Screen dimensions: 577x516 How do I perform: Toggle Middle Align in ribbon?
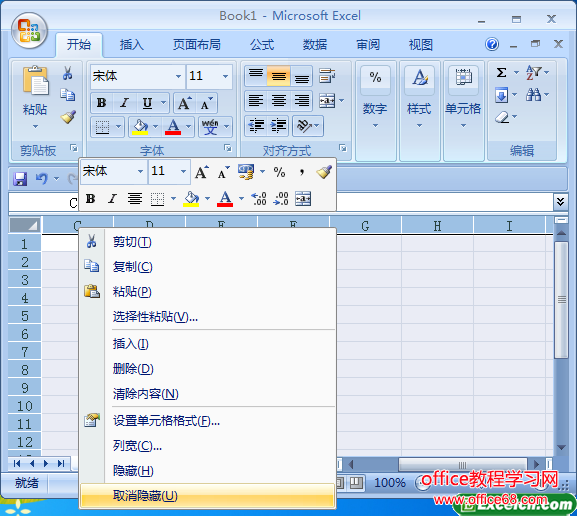[x=279, y=76]
